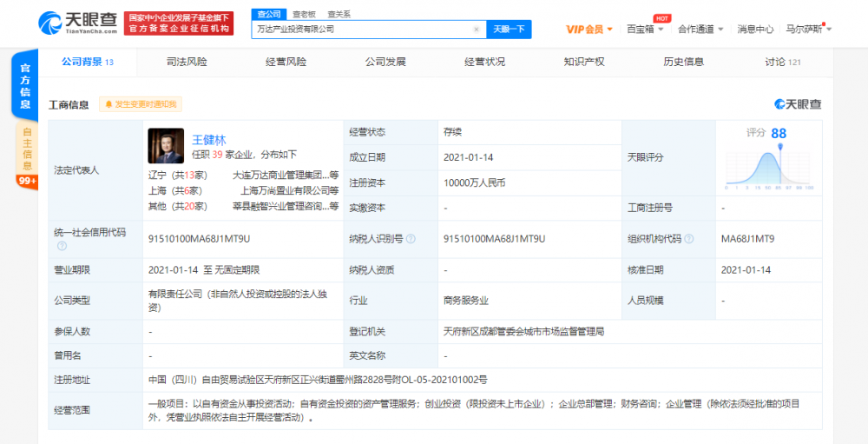Open 辽宁 (共13家) region entry

(x=177, y=176)
